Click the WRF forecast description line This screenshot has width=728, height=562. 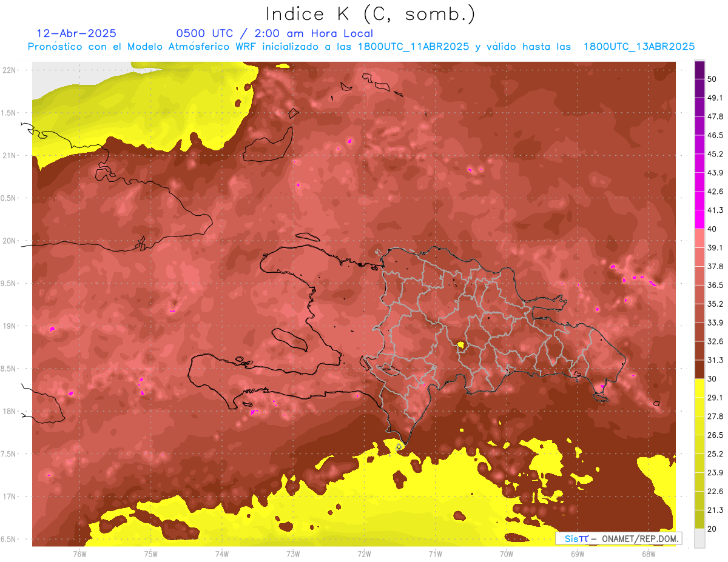point(360,47)
